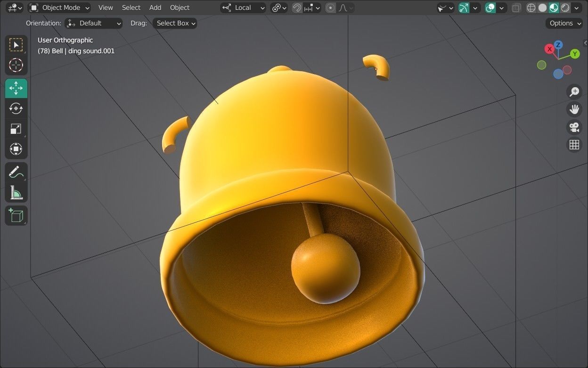Open the editor type dropdown
The image size is (588, 368).
pyautogui.click(x=15, y=8)
